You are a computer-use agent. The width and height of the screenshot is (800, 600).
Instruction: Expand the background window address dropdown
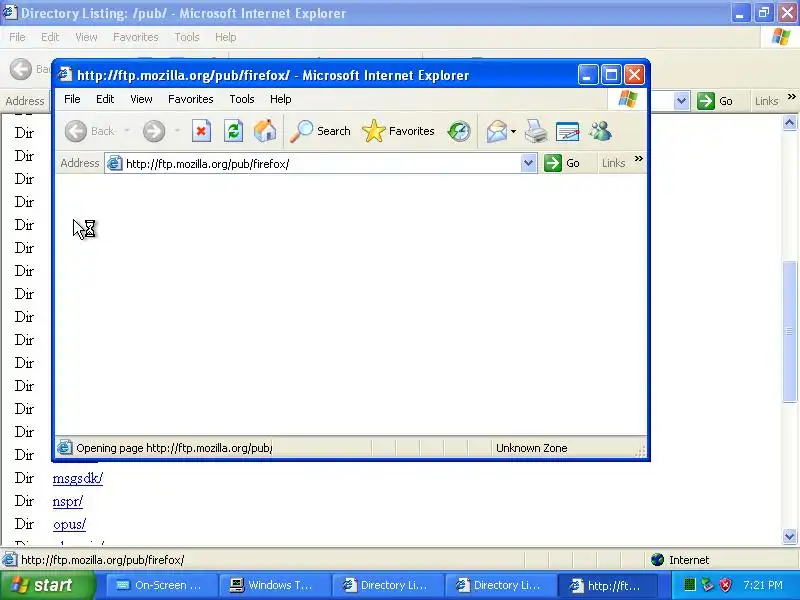pos(682,101)
